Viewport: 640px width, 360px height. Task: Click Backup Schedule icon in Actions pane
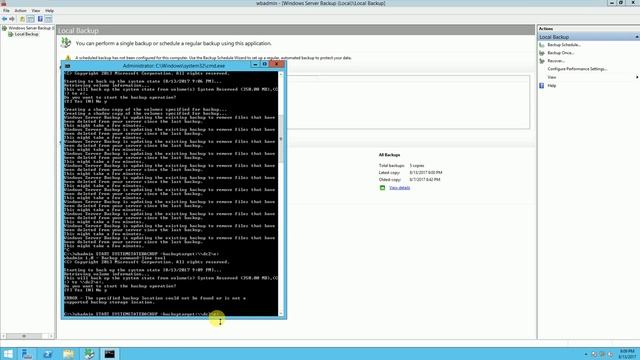(542, 45)
